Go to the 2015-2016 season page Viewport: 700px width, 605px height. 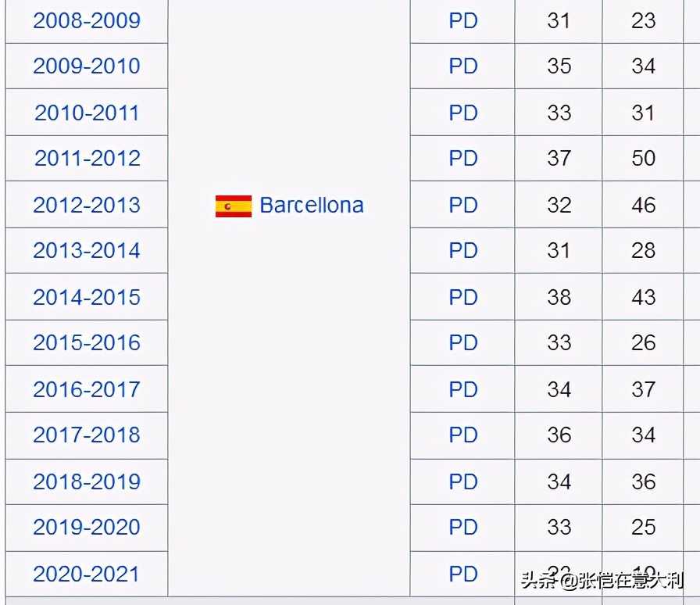pyautogui.click(x=87, y=342)
